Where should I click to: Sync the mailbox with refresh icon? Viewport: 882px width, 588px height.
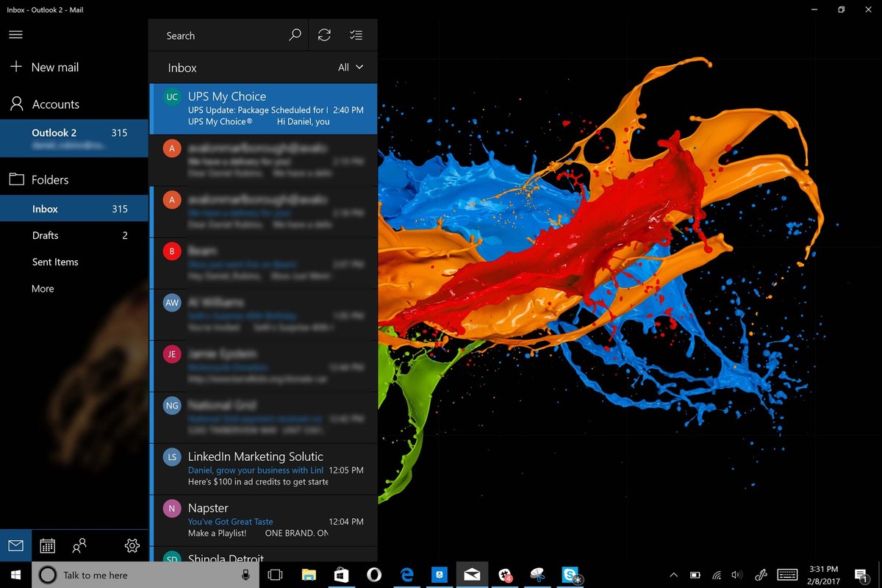coord(324,35)
